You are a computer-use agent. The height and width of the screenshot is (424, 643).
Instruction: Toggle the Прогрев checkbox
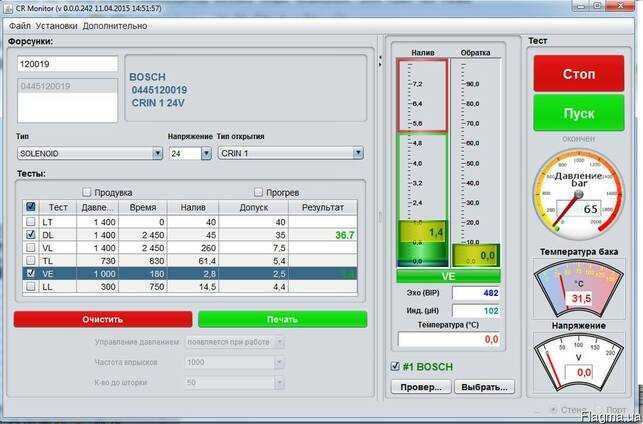[x=258, y=192]
